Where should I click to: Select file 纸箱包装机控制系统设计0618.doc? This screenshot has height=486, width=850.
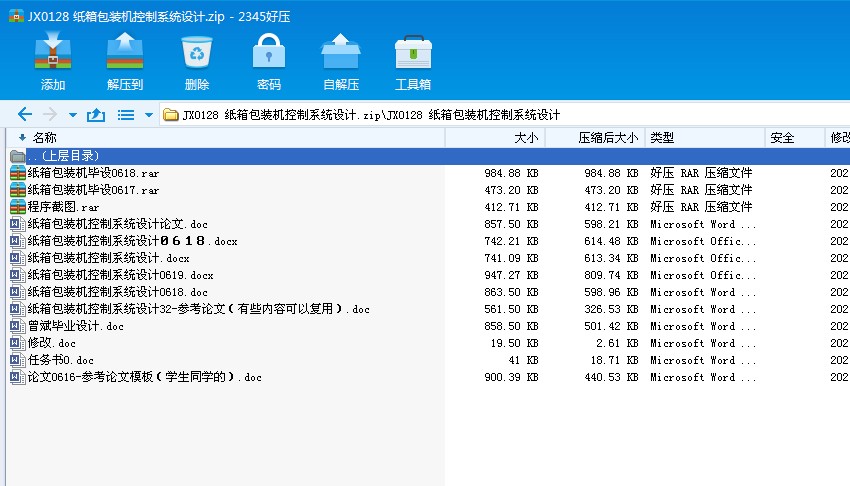coord(118,292)
